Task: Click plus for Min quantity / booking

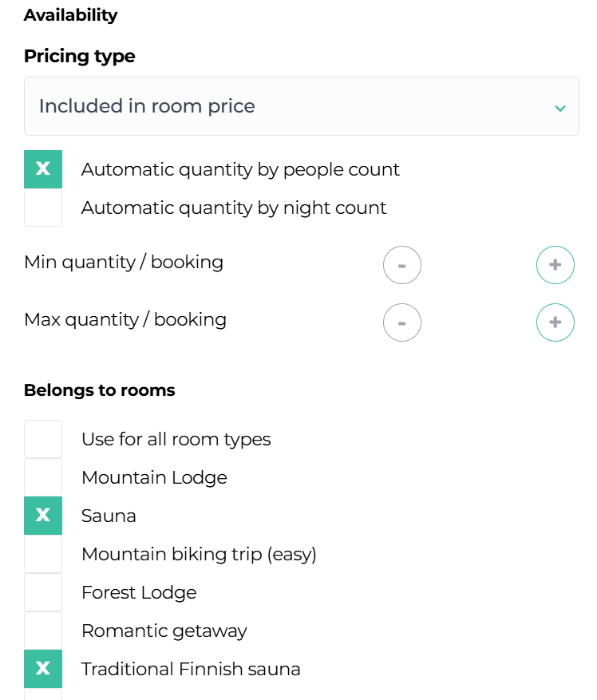Action: [555, 265]
